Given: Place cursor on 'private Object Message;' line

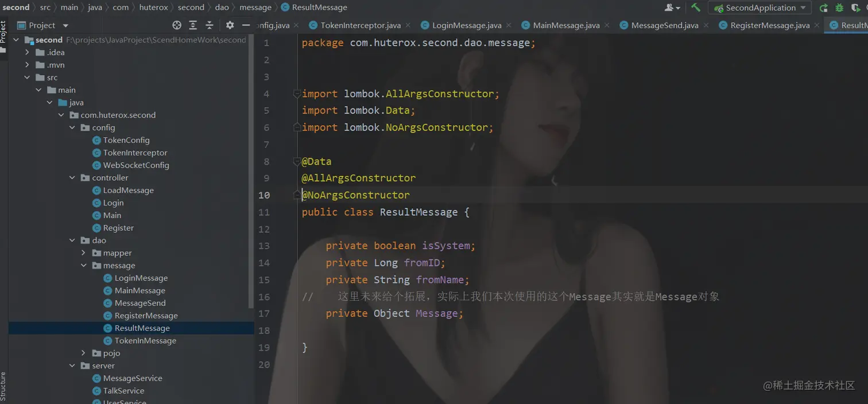Looking at the screenshot, I should 394,313.
